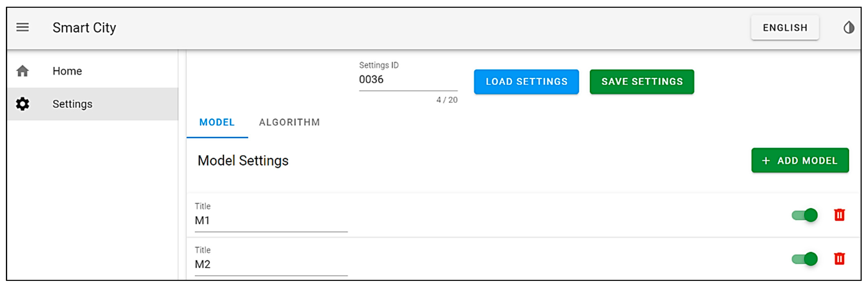This screenshot has width=868, height=287.
Task: Open the ENGLISH language selector
Action: point(785,28)
